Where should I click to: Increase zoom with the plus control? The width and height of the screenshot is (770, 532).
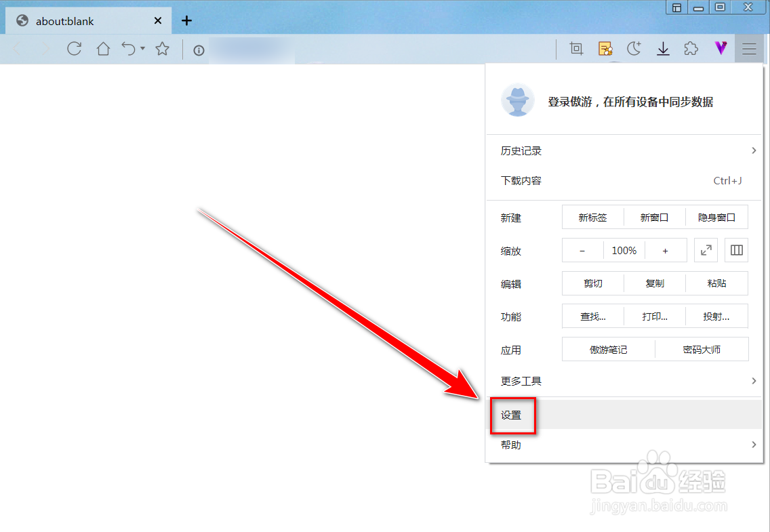(665, 250)
